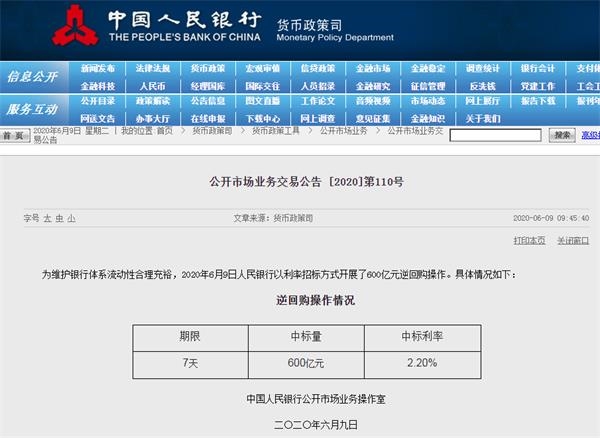Open 在线申报 navigation item
The width and height of the screenshot is (600, 438).
click(208, 119)
